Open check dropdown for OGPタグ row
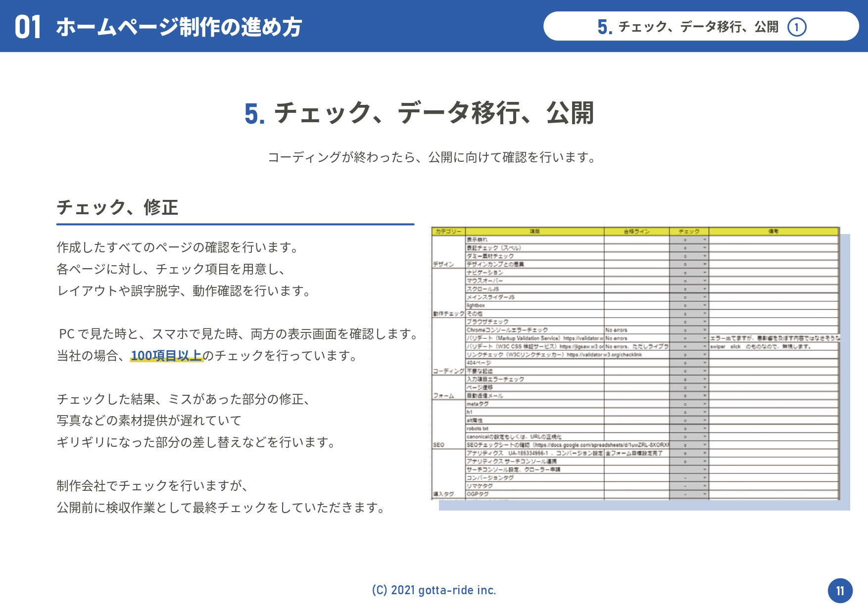The image size is (868, 614). (705, 494)
